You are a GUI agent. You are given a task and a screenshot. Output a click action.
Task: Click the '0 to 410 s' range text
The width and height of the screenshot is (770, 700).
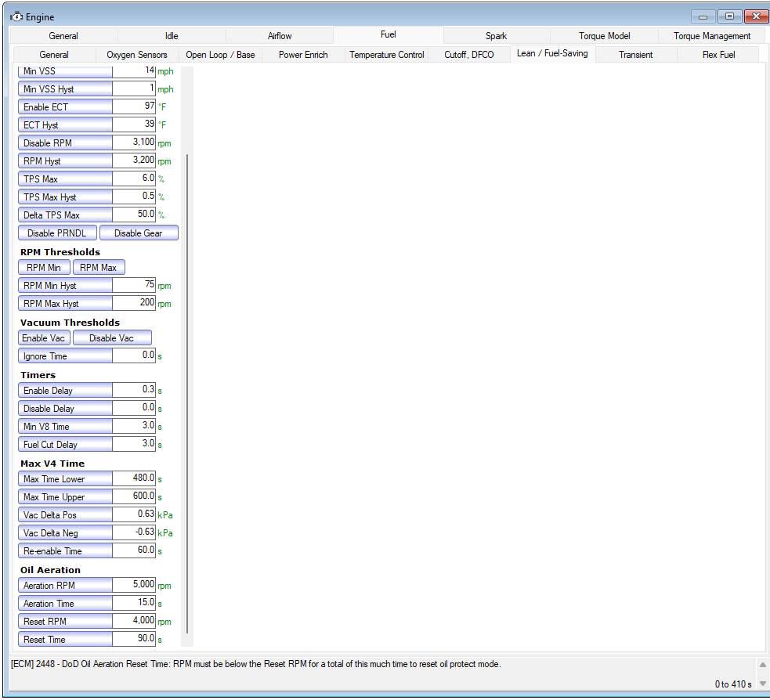pos(732,684)
